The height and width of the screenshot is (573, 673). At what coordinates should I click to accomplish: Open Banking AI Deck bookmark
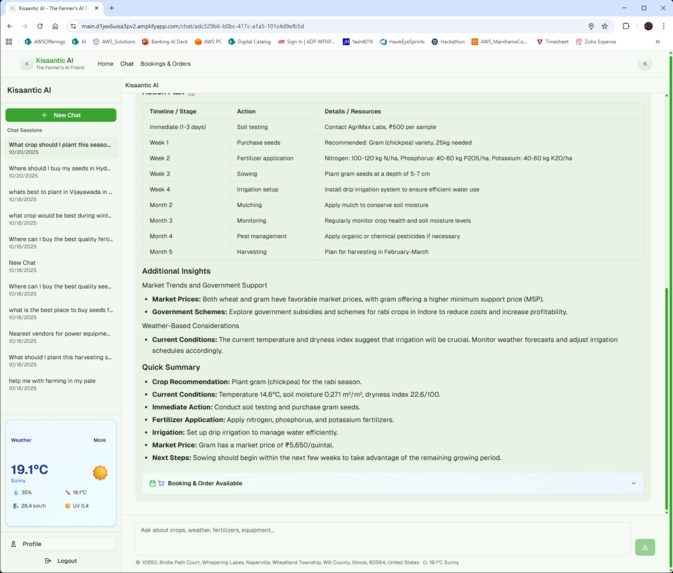click(165, 42)
